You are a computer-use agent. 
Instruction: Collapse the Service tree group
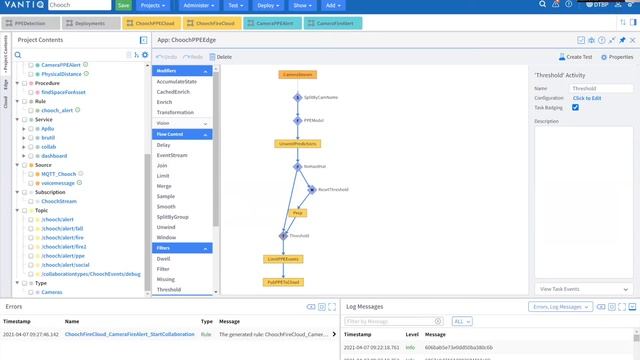(17, 120)
